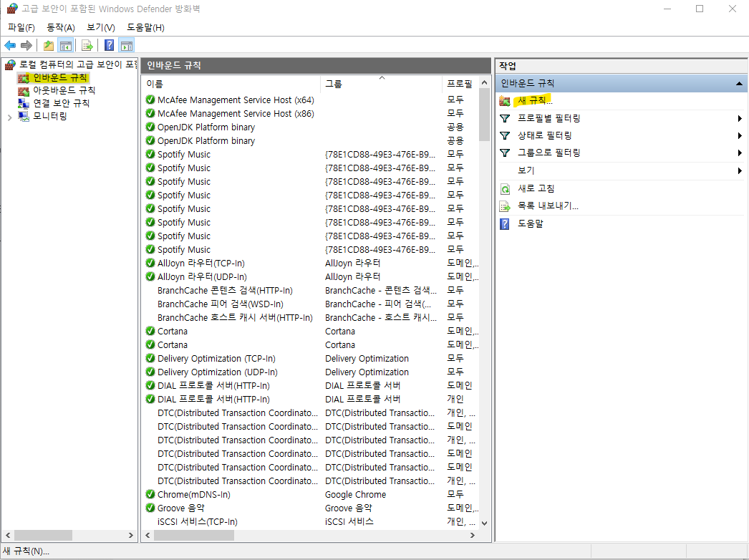Click the tree pane scroll right arrow
The image size is (749, 560).
[130, 535]
